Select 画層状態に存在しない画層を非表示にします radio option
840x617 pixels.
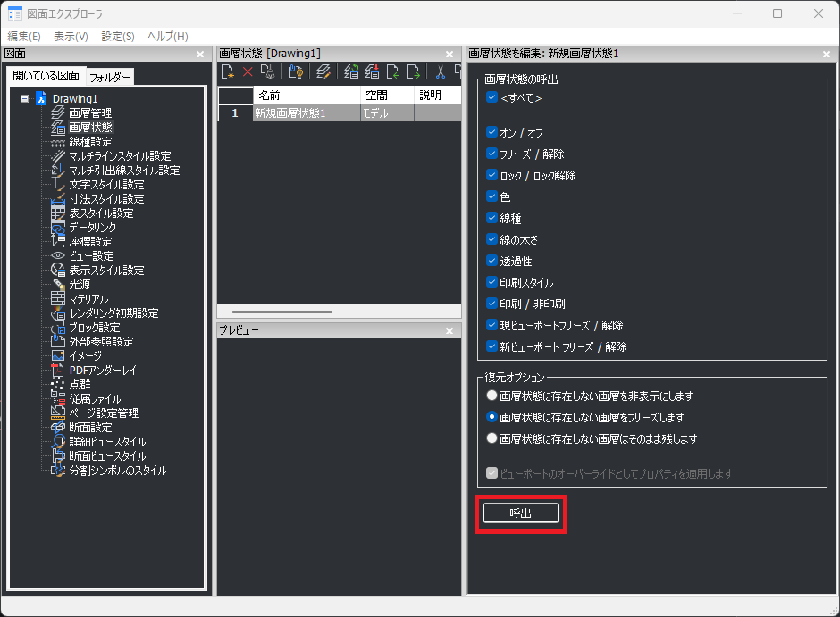click(491, 396)
